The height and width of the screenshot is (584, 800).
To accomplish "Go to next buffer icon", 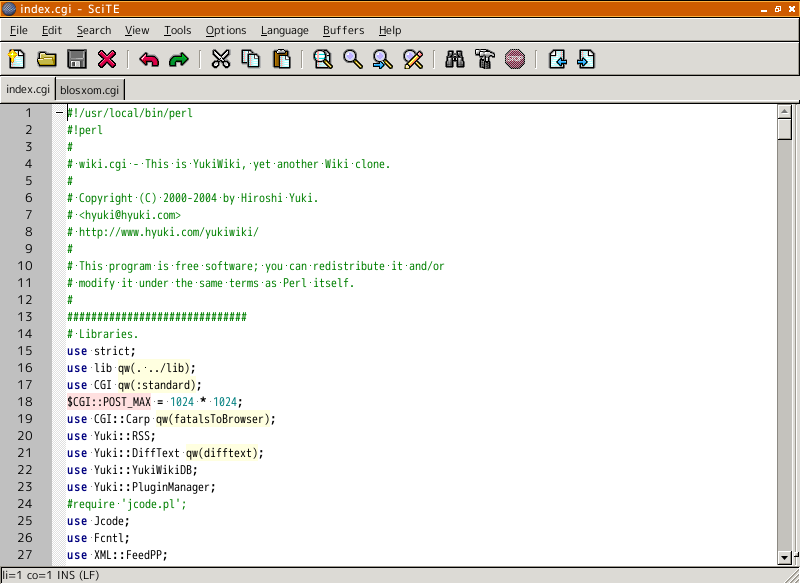I will (586, 59).
